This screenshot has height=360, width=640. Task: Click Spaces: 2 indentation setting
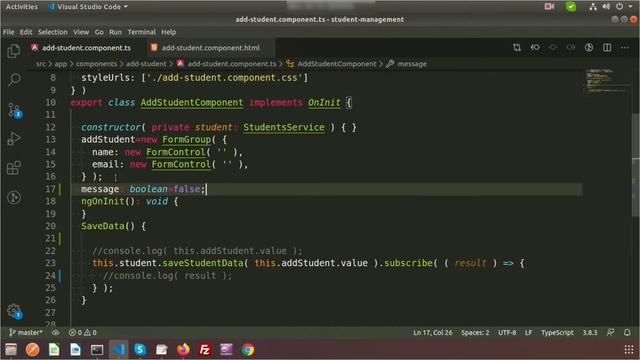[x=475, y=333]
